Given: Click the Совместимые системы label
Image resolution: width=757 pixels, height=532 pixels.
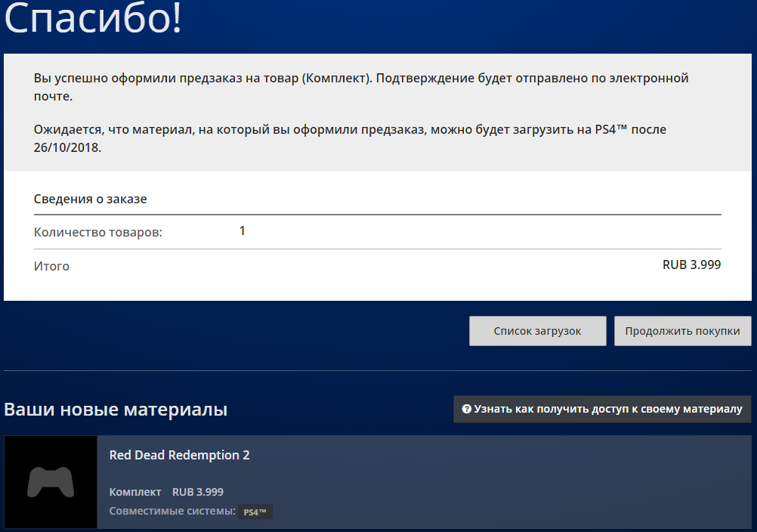Looking at the screenshot, I should [x=172, y=512].
